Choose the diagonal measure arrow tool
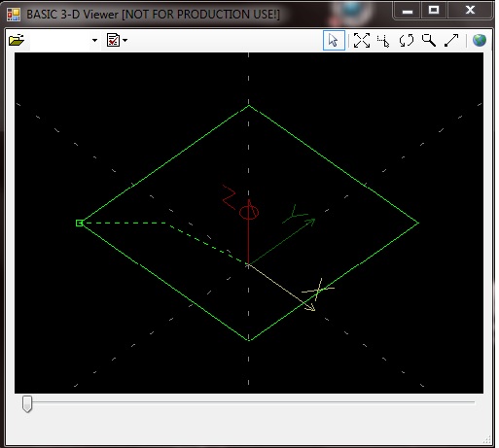The width and height of the screenshot is (499, 448). click(451, 41)
